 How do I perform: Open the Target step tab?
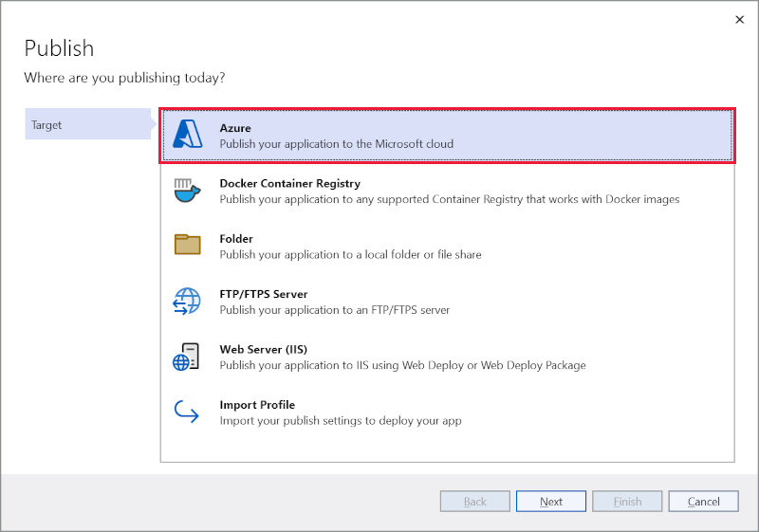88,124
